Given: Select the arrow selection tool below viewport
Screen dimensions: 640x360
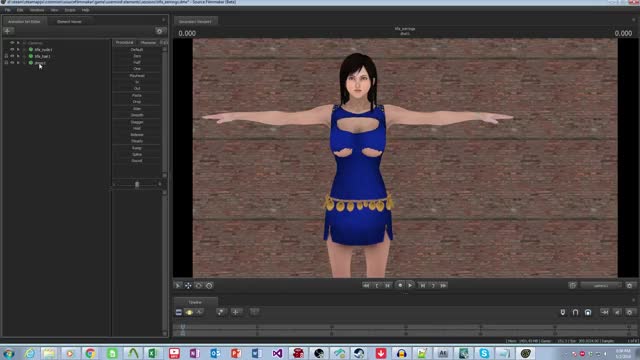Looking at the screenshot, I should (x=178, y=286).
